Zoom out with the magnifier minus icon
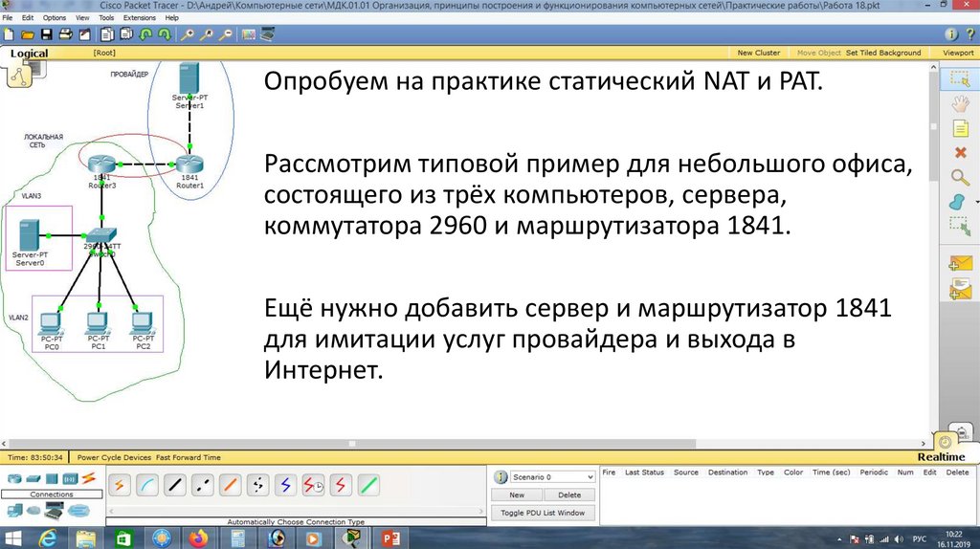 click(x=226, y=34)
